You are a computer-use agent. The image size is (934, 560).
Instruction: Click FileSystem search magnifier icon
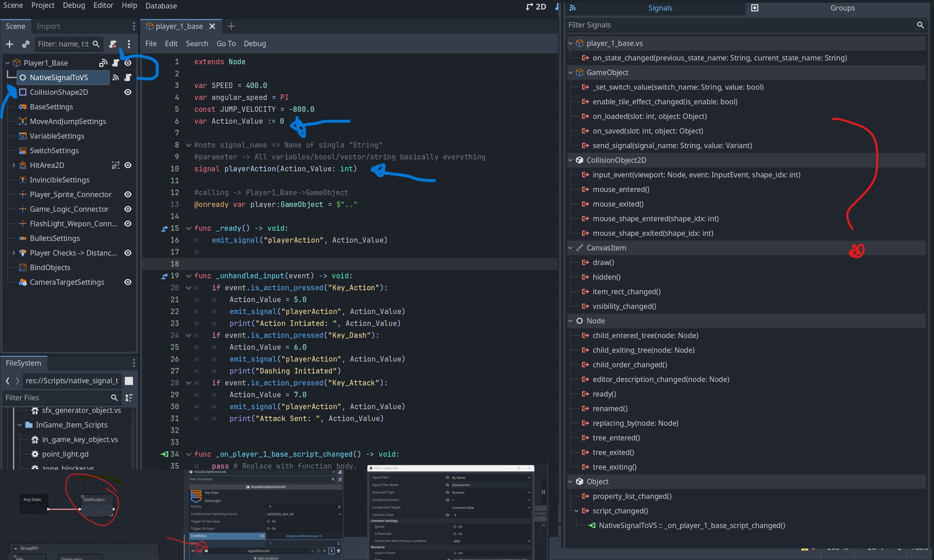point(114,398)
